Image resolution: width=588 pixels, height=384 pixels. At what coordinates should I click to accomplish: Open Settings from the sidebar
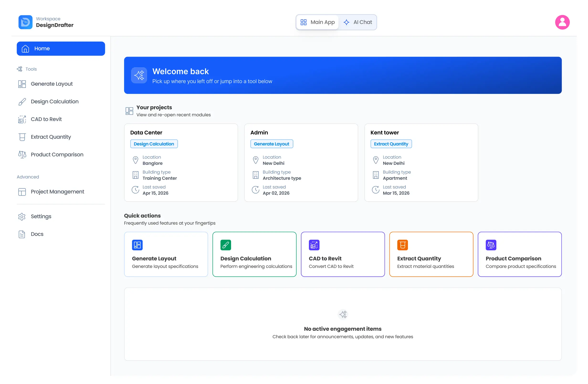[61, 217]
